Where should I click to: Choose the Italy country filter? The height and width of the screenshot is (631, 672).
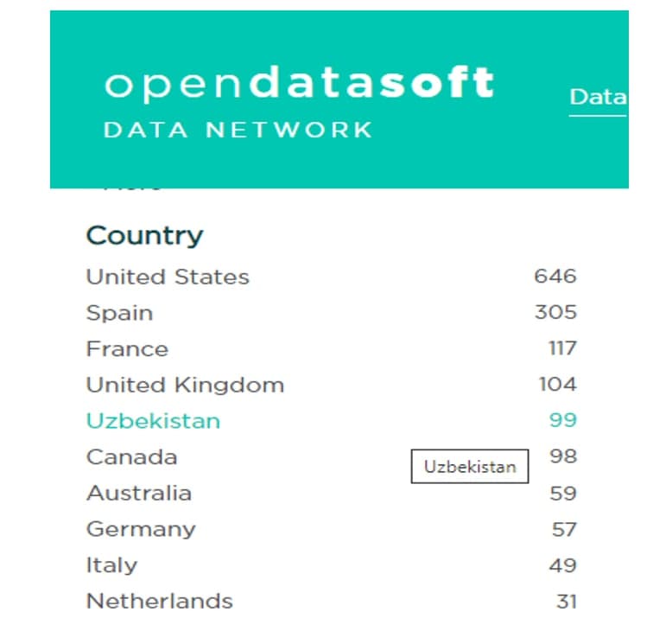111,565
